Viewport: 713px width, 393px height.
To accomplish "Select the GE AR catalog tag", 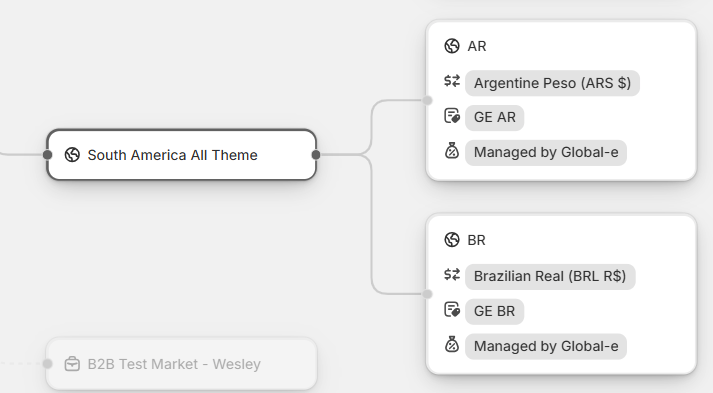I will (x=494, y=118).
